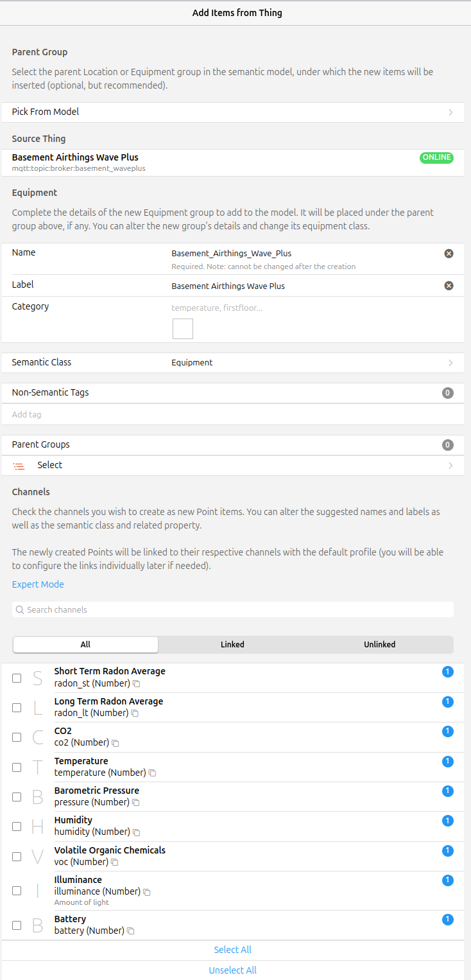
Task: Copy the battery channel ID
Action: pyautogui.click(x=130, y=931)
